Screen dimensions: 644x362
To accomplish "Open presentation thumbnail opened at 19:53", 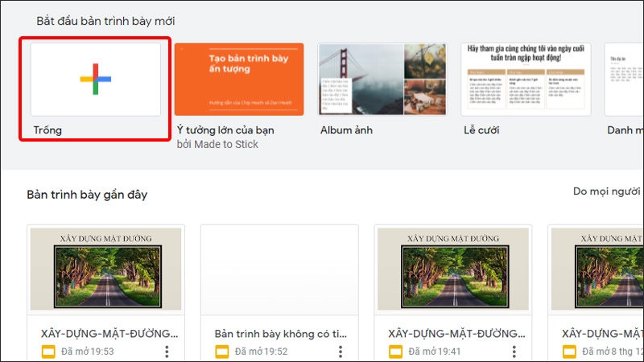I will 106,269.
